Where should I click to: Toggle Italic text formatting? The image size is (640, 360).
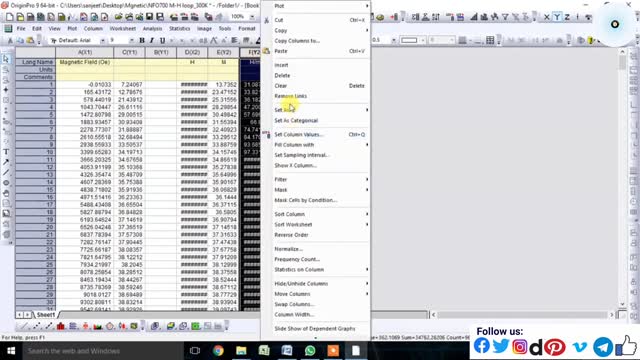pos(152,40)
